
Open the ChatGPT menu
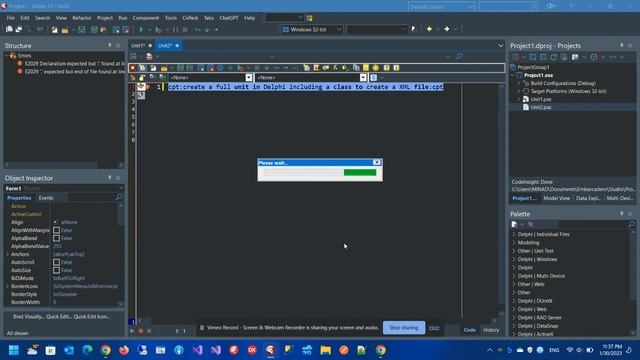tap(229, 18)
